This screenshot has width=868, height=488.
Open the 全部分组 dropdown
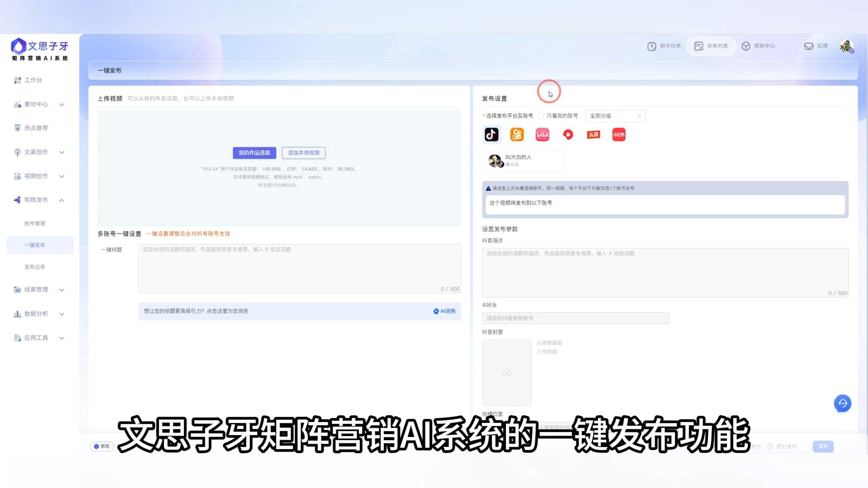tap(615, 116)
